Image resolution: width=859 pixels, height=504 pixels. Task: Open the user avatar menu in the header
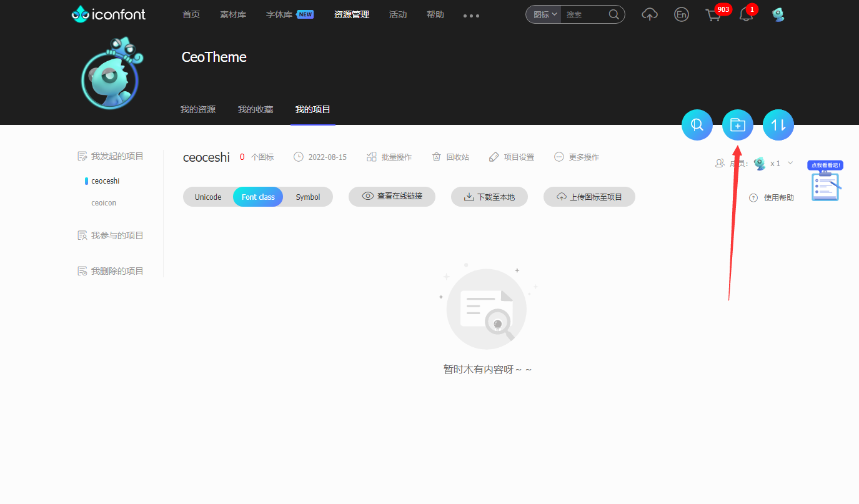pyautogui.click(x=778, y=14)
